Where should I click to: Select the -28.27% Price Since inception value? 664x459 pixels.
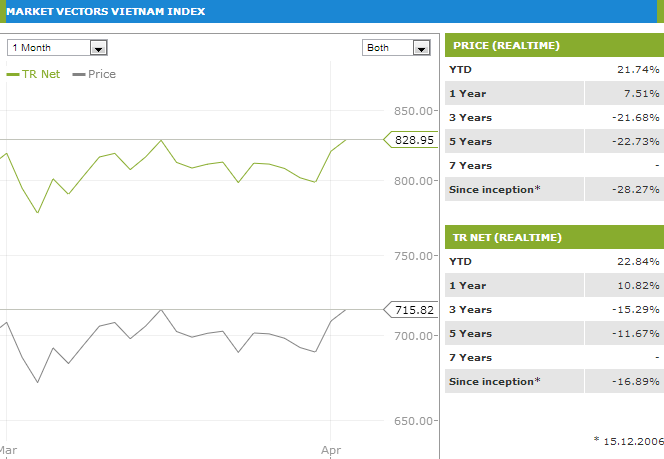point(636,190)
